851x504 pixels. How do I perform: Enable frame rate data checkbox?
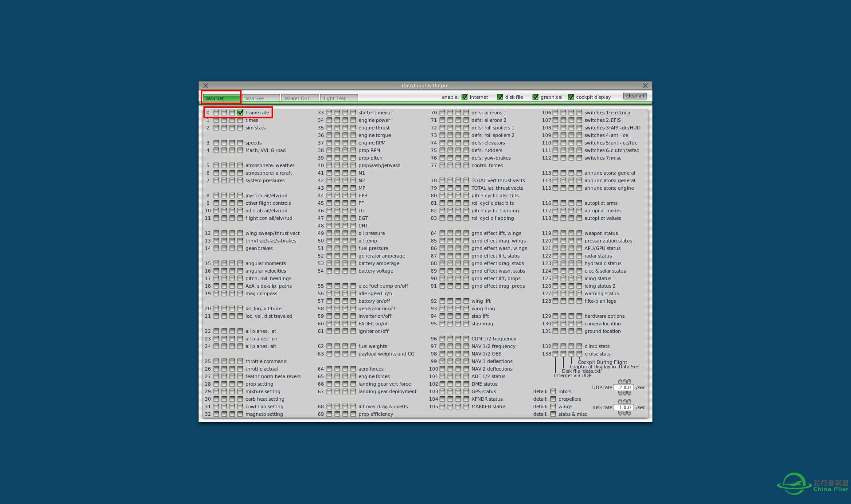[240, 112]
